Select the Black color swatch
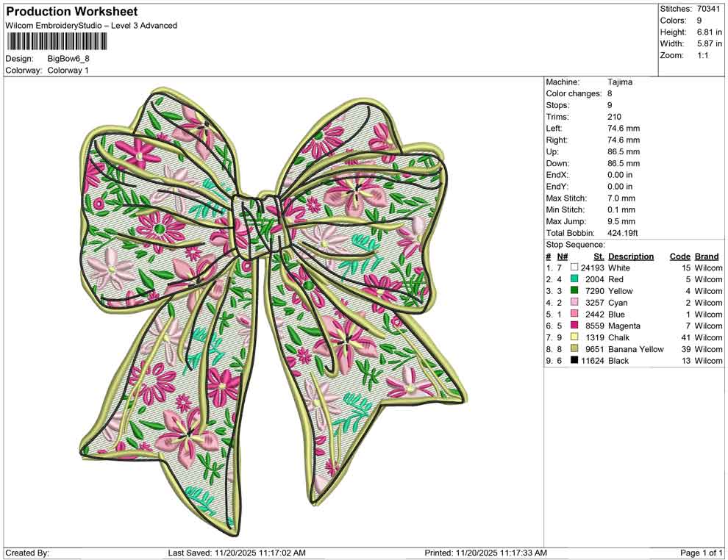This screenshot has width=728, height=560. tap(574, 360)
